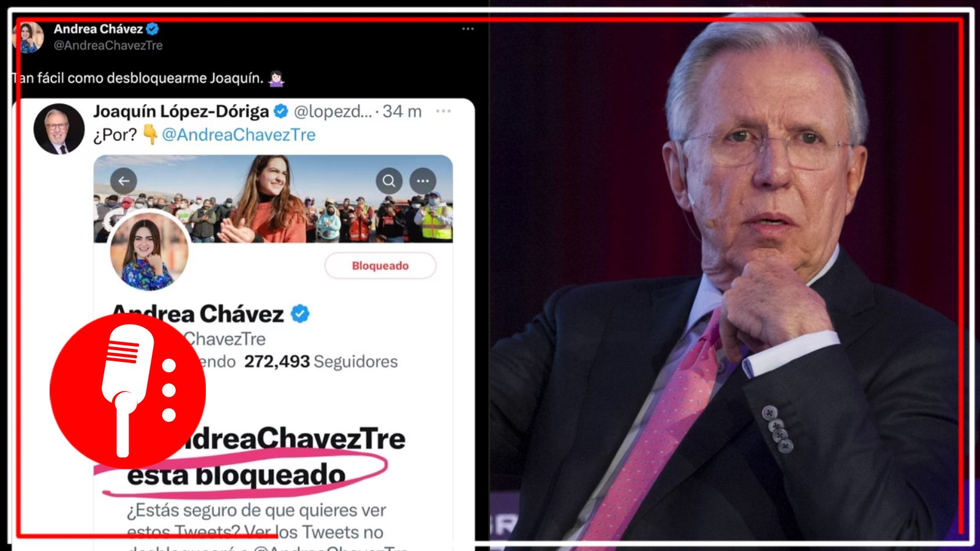Click the @lopezd... handle on the quoted tweet
The height and width of the screenshot is (551, 980).
tap(333, 111)
